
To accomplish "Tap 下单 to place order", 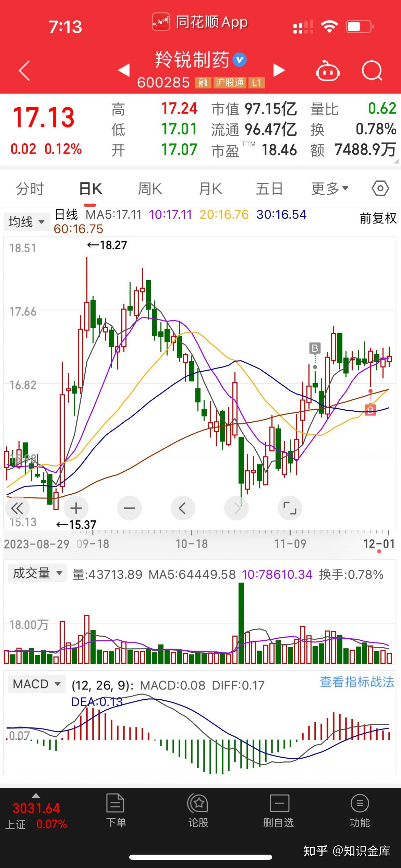I will 116,811.
